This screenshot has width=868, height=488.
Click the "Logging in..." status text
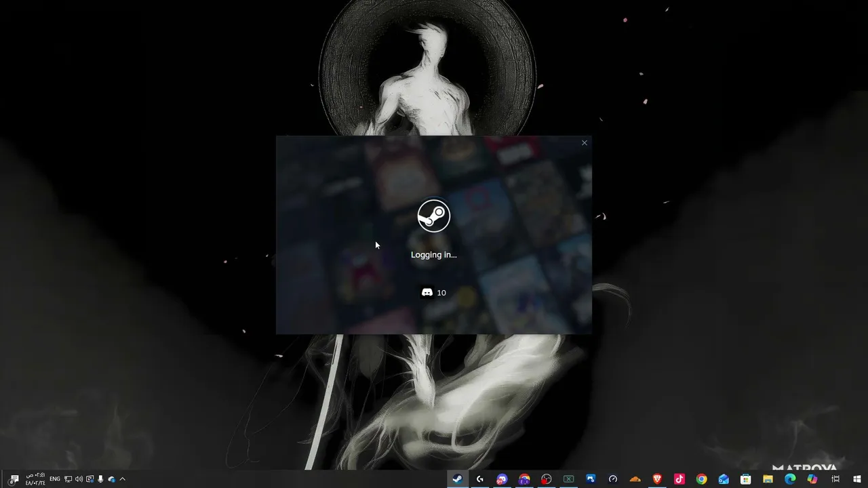[434, 255]
